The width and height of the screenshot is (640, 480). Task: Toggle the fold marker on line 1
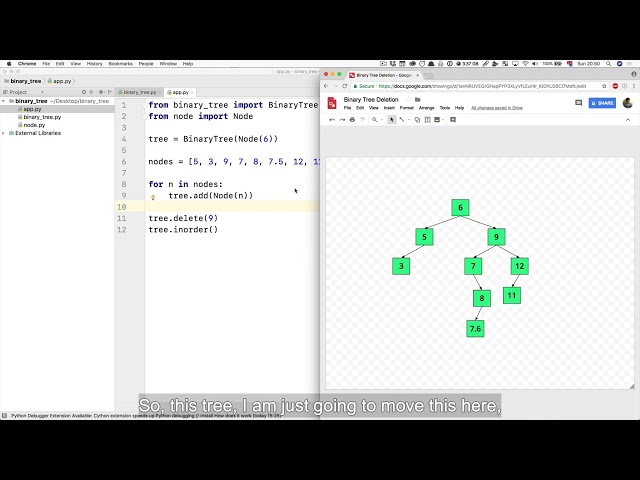(144, 105)
